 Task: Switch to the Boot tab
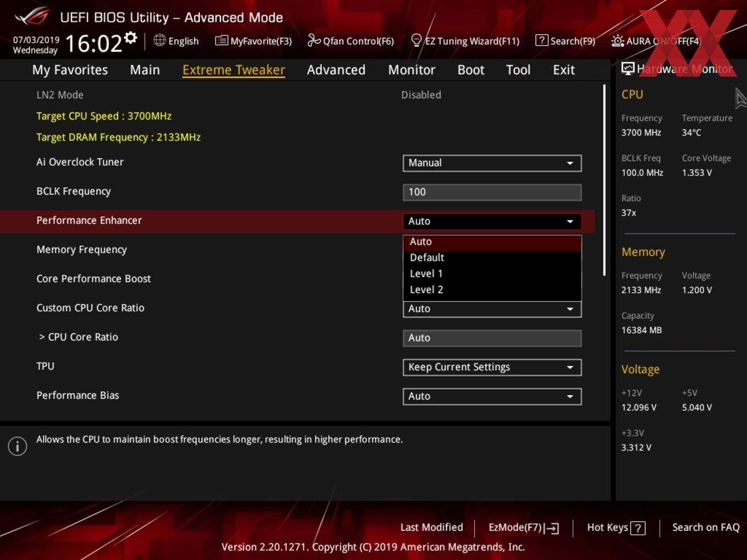[471, 70]
